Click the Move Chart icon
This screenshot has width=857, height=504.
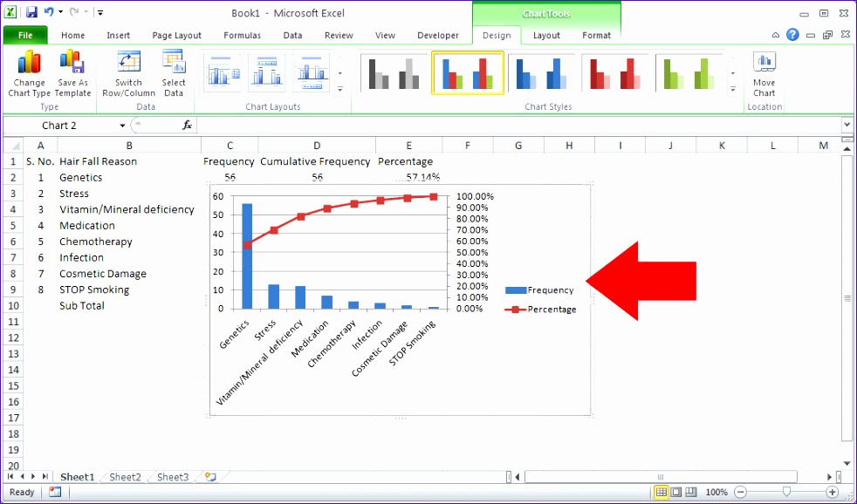(x=764, y=74)
